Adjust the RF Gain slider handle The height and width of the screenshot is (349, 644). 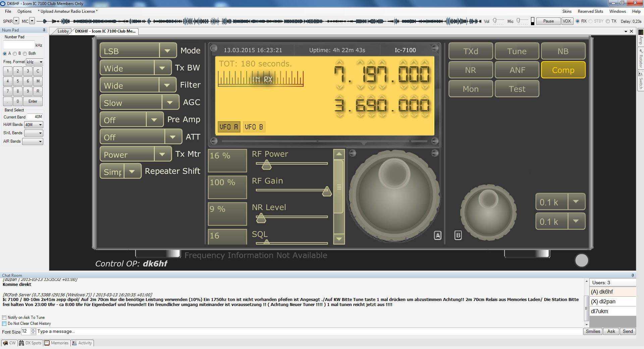pos(327,191)
